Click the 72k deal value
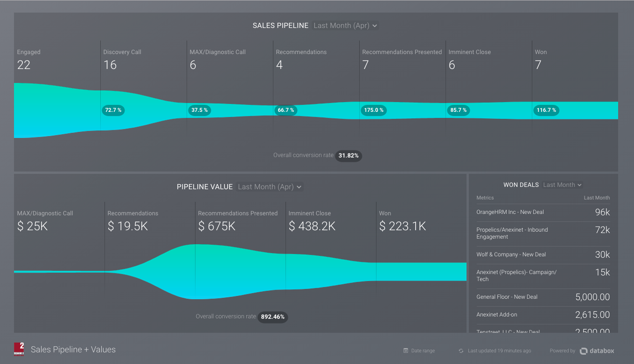This screenshot has width=634, height=364. 602,230
